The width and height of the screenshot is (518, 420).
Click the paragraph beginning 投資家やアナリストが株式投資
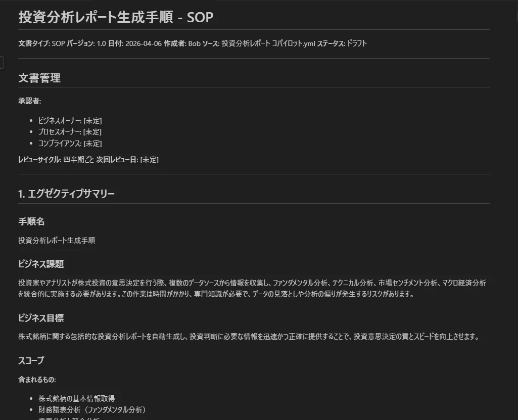click(x=252, y=289)
